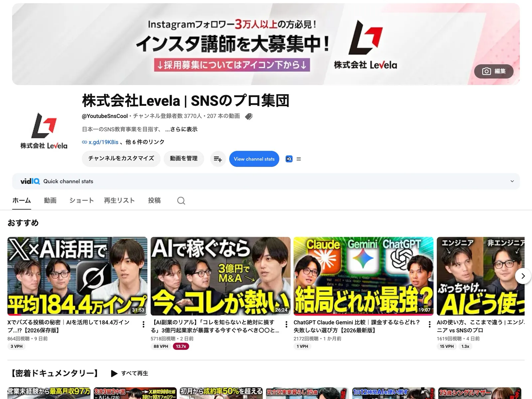Screen dimensions: 532x399
Task: Open the Claude Gemini ChatGPT comparison thumbnail
Action: (x=363, y=276)
